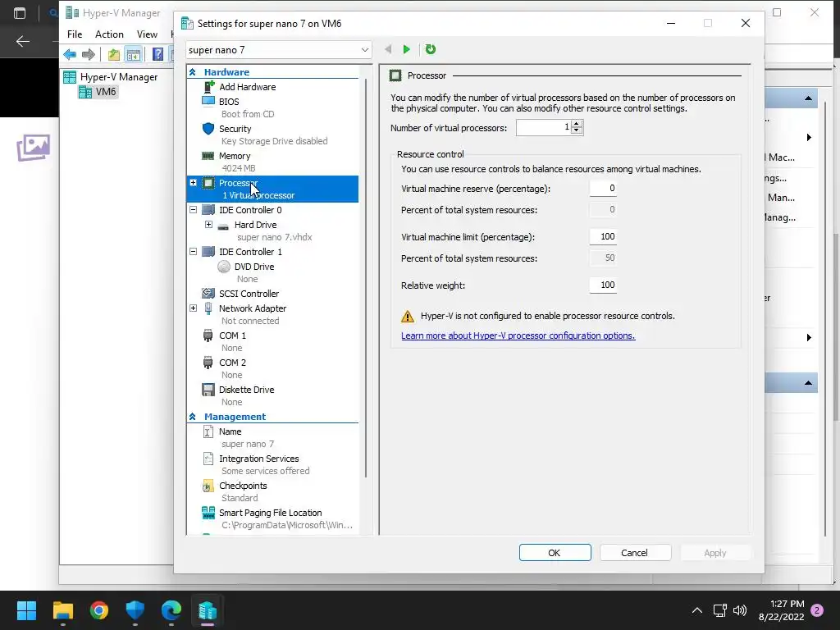Click the volume speaker tray icon

740,610
